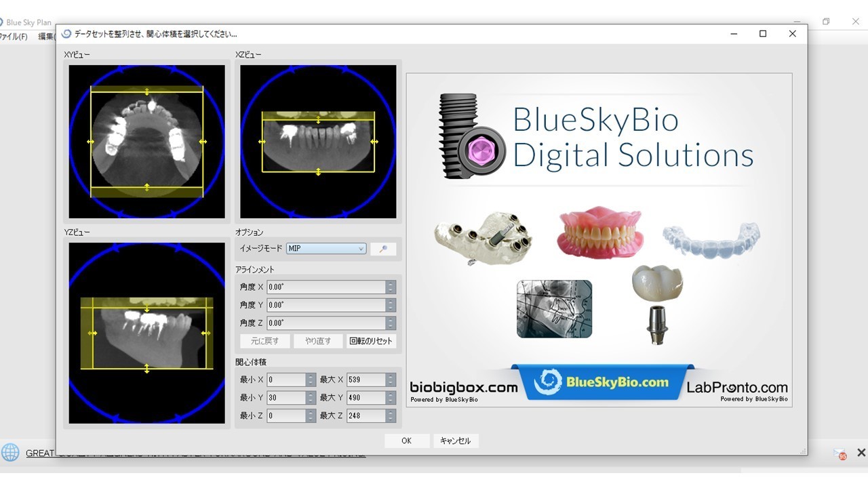The width and height of the screenshot is (868, 488).
Task: Click left crop handle in XY view
Action: click(91, 142)
